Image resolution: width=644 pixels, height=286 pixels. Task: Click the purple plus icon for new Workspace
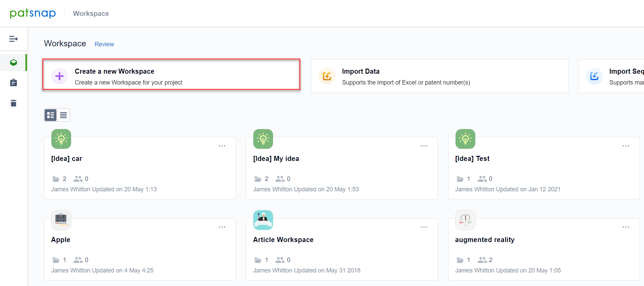pyautogui.click(x=60, y=76)
